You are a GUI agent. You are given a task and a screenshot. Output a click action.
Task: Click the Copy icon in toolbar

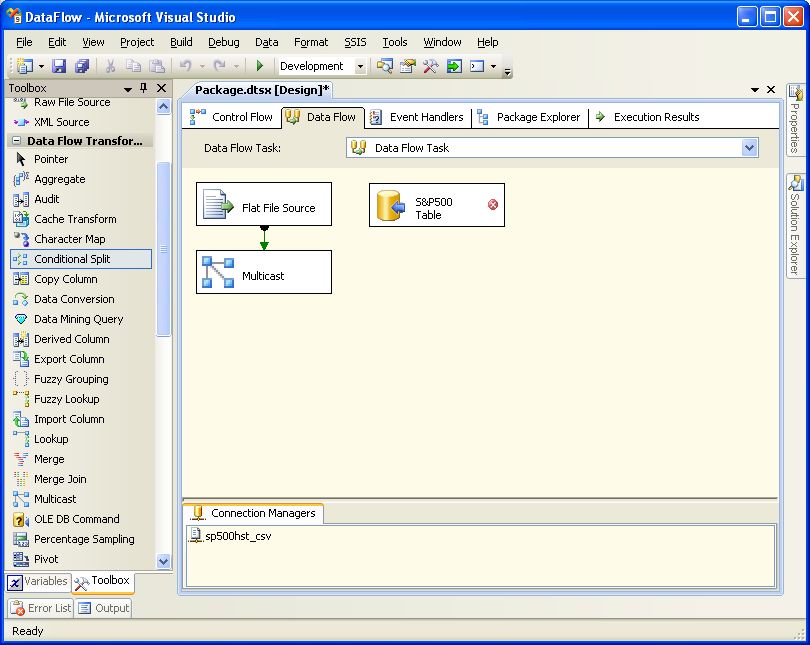[x=133, y=66]
